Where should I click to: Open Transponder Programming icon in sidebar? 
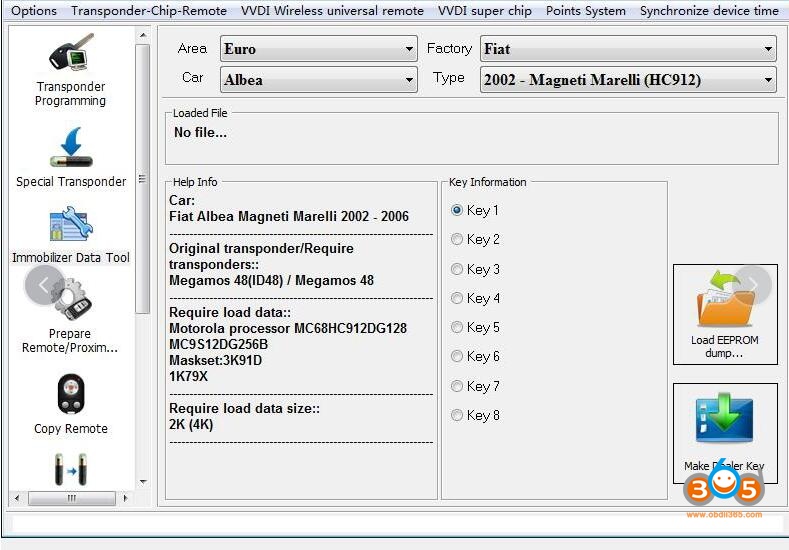click(71, 52)
